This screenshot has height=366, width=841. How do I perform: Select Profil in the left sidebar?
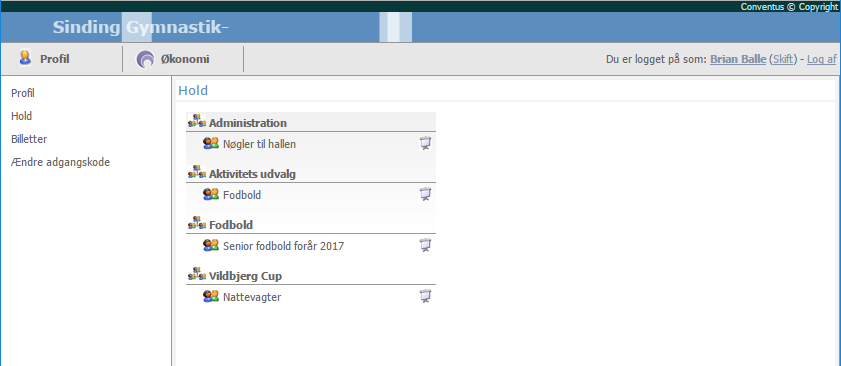click(x=23, y=93)
